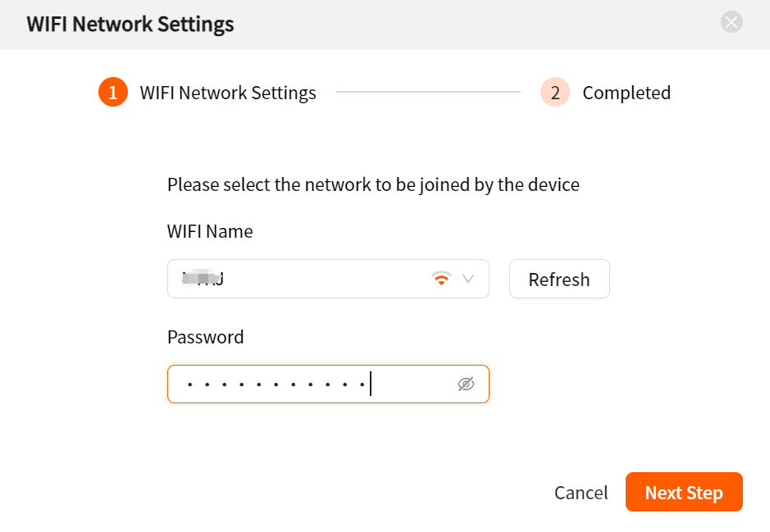Click the dialog title bar text
770x532 pixels.
click(x=130, y=24)
